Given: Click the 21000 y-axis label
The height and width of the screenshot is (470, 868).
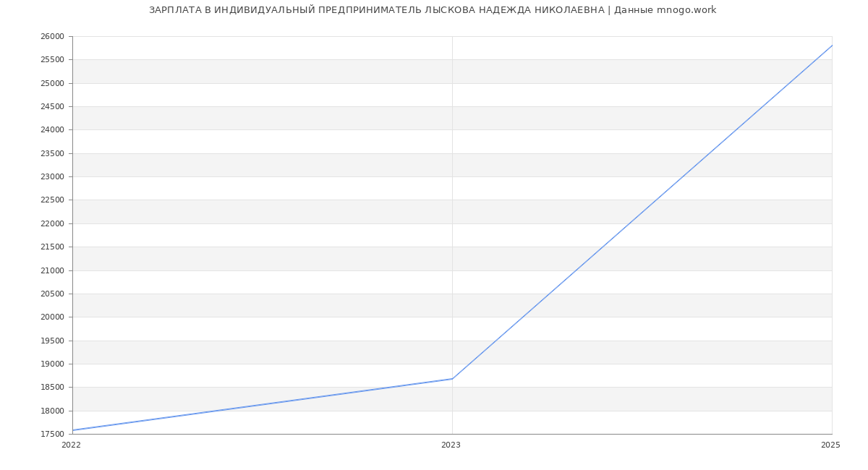Looking at the screenshot, I should tap(52, 270).
